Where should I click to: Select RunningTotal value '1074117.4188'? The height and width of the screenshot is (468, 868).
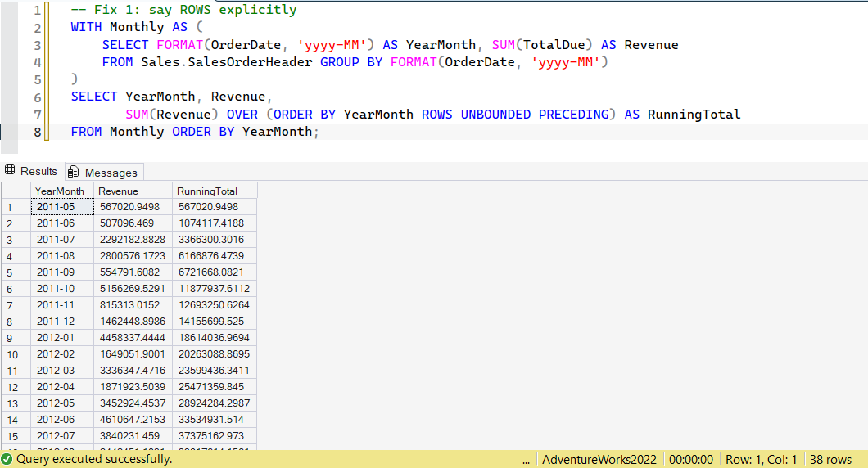click(215, 223)
